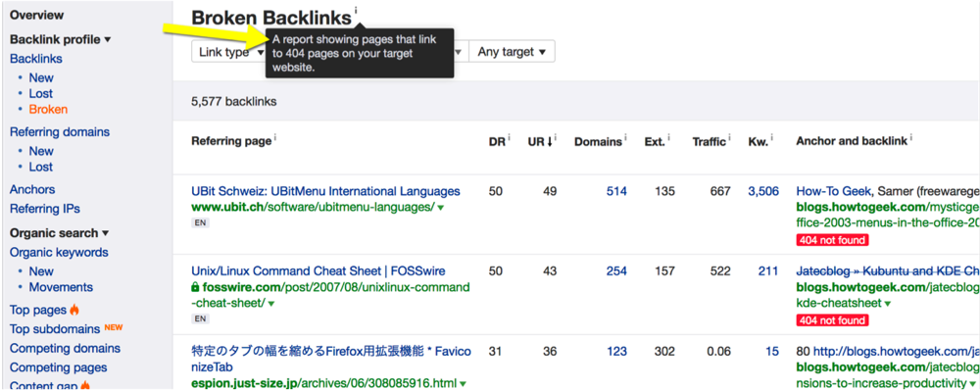The width and height of the screenshot is (980, 390).
Task: Click 404 not found badge in FOSSwire row
Action: coord(832,320)
